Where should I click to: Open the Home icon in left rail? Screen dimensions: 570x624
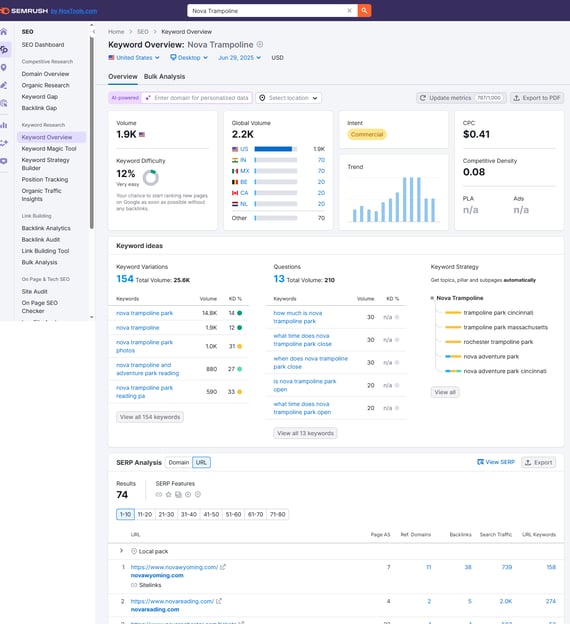(4, 31)
